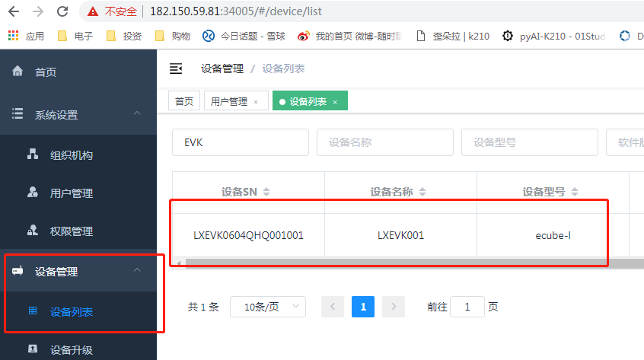
Task: Click the 设备管理 device icon
Action: [18, 270]
